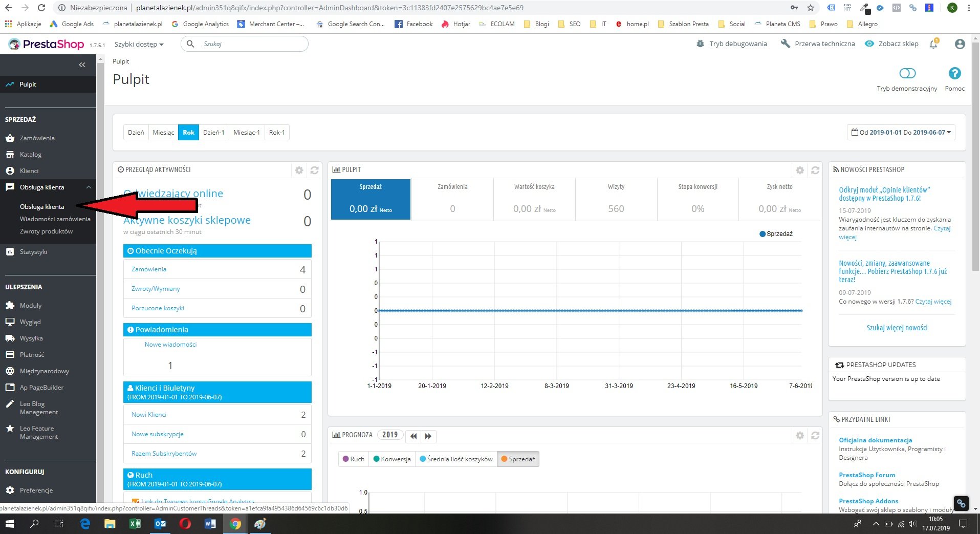Click the Szukaj search field
980x534 pixels.
point(251,44)
